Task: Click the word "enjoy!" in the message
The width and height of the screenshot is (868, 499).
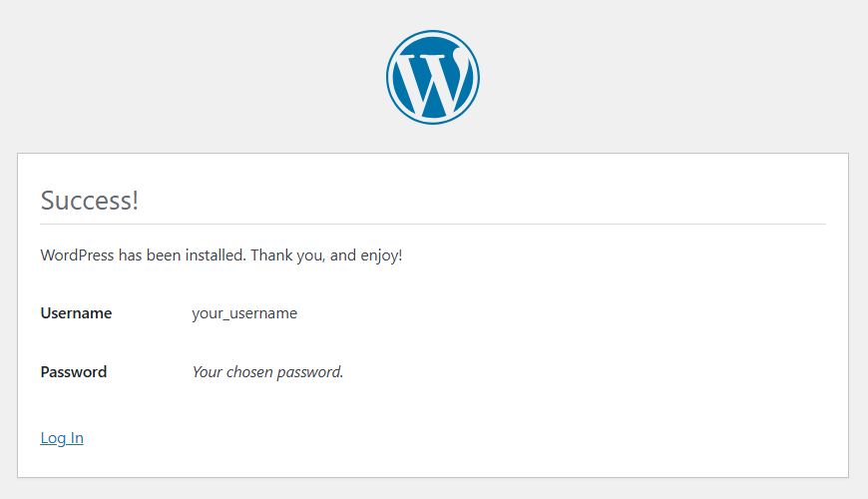Action: click(x=380, y=255)
